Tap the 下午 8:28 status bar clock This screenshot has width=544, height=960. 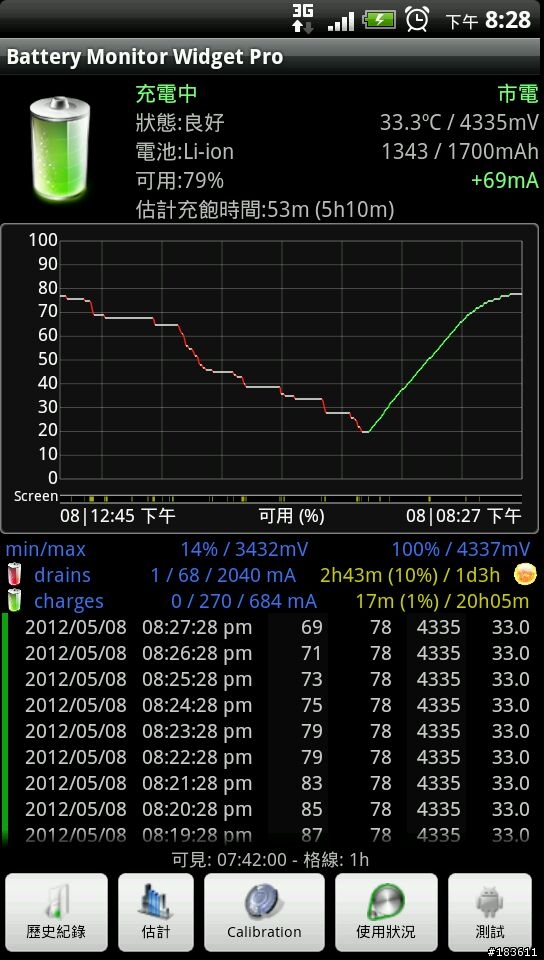coord(488,20)
